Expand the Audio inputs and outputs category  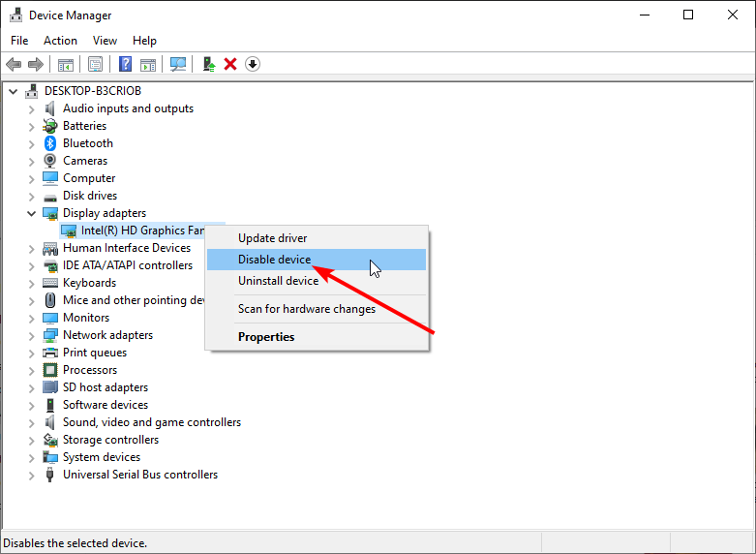[32, 109]
